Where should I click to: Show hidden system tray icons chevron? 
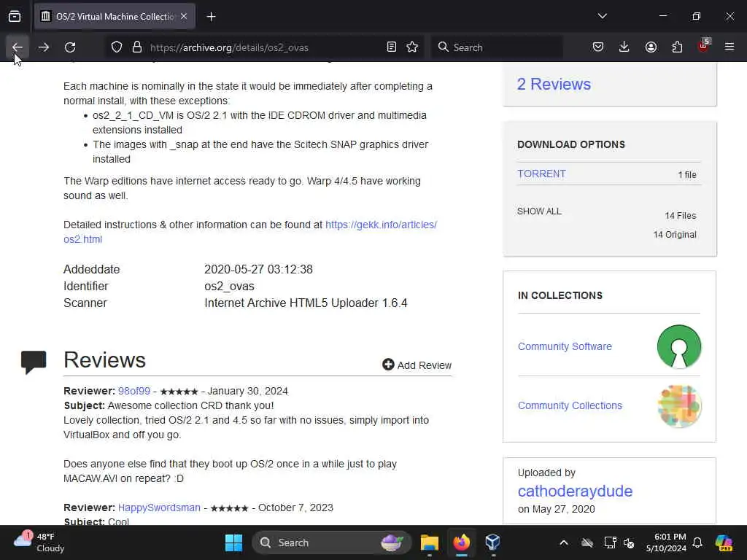(564, 542)
